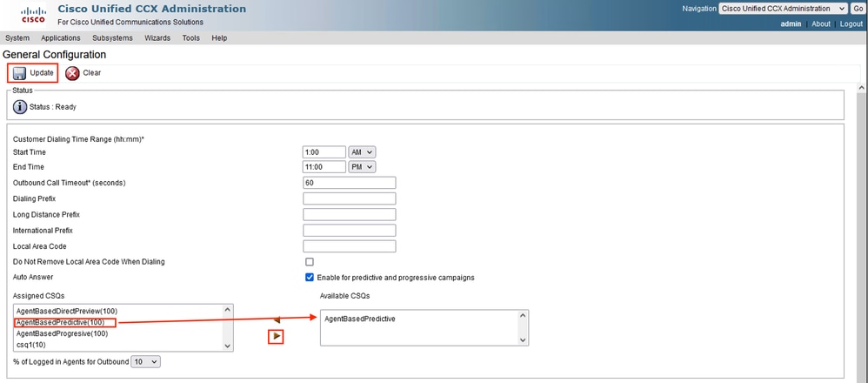Click the admin user link
The image size is (868, 383).
(x=791, y=24)
